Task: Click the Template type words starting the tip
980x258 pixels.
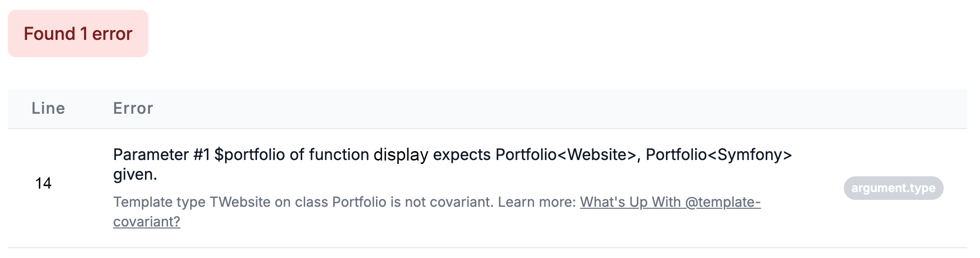Action: click(159, 202)
